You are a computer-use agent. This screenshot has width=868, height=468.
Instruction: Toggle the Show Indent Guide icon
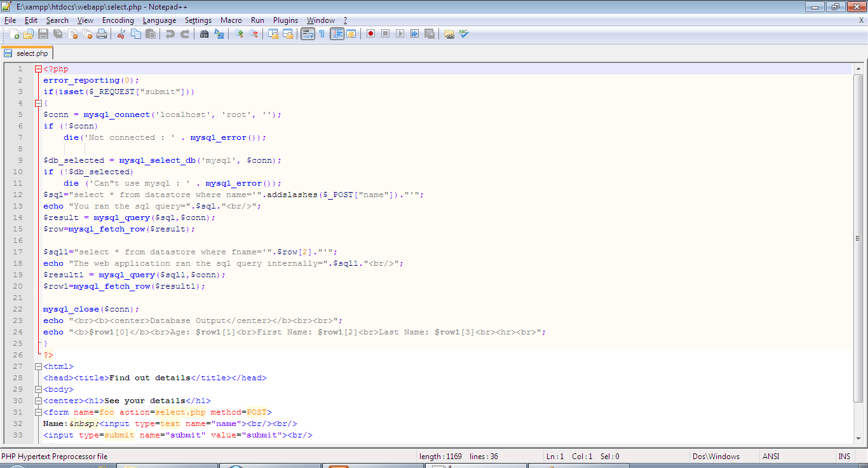pos(336,33)
